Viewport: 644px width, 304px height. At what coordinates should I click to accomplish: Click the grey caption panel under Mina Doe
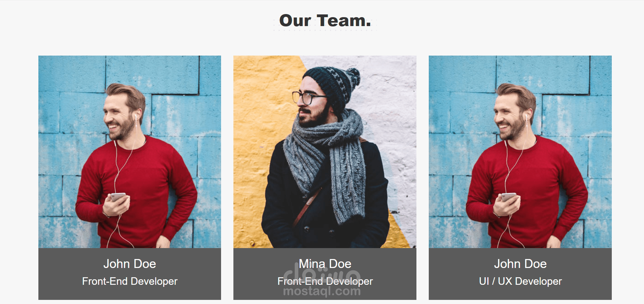tap(325, 274)
